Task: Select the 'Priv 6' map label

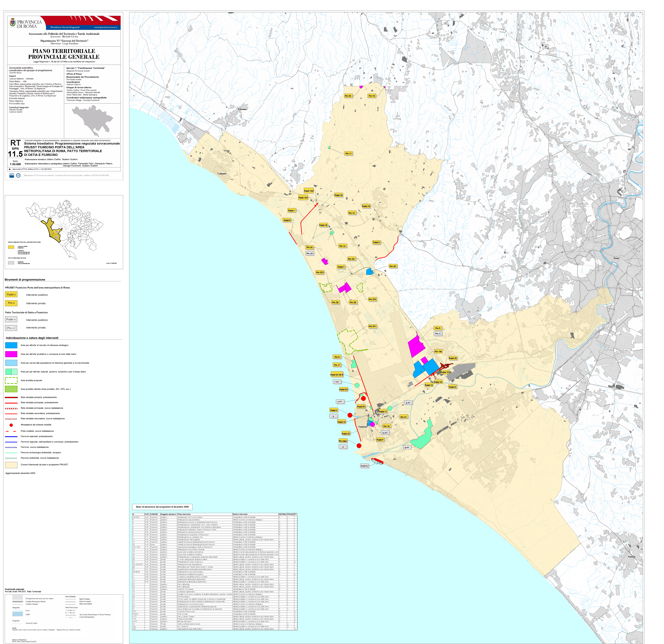Action: click(x=337, y=357)
